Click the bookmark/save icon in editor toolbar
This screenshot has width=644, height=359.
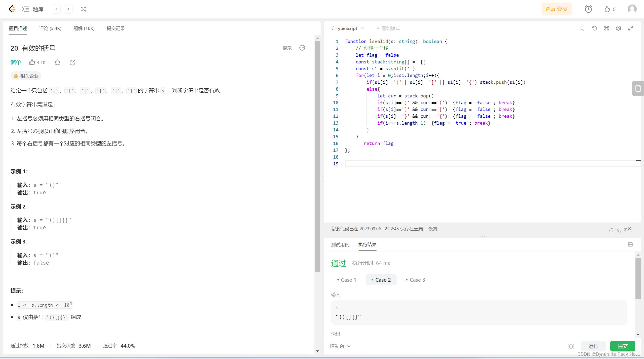tap(582, 28)
